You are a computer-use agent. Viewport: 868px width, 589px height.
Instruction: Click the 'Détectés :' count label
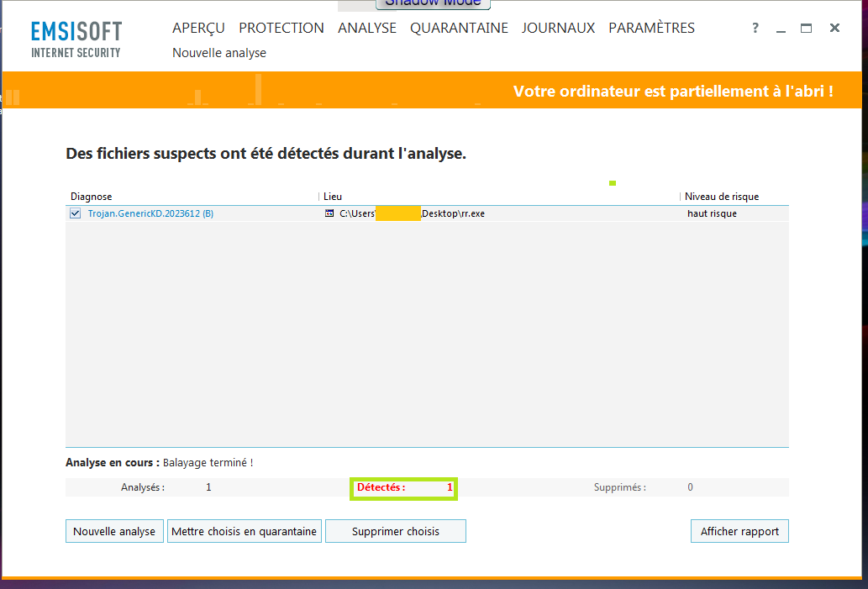(x=381, y=487)
